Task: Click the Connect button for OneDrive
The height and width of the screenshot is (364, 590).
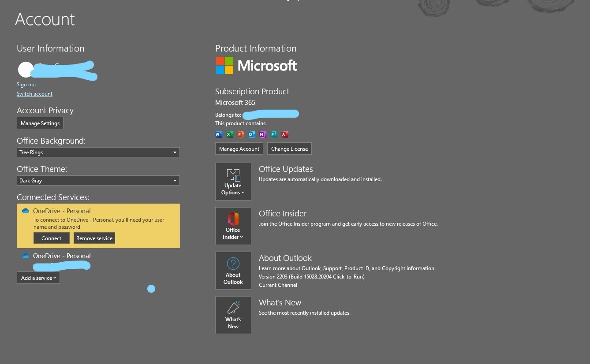Action: point(52,238)
